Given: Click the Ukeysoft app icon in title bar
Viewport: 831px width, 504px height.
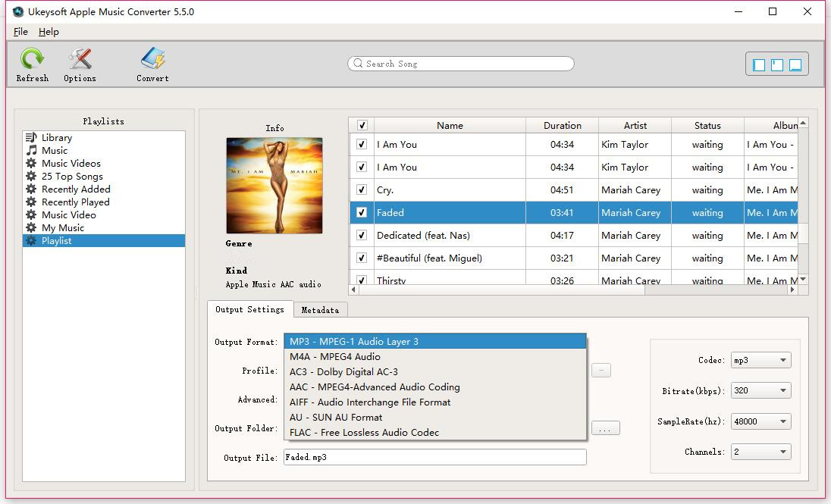Looking at the screenshot, I should point(18,11).
